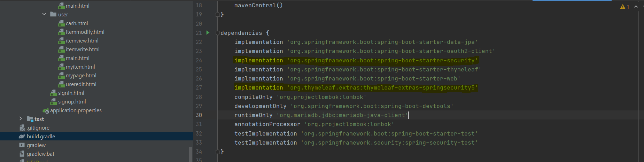The height and width of the screenshot is (162, 644).
Task: Click the oauth2-client dependency line
Action: click(x=365, y=51)
